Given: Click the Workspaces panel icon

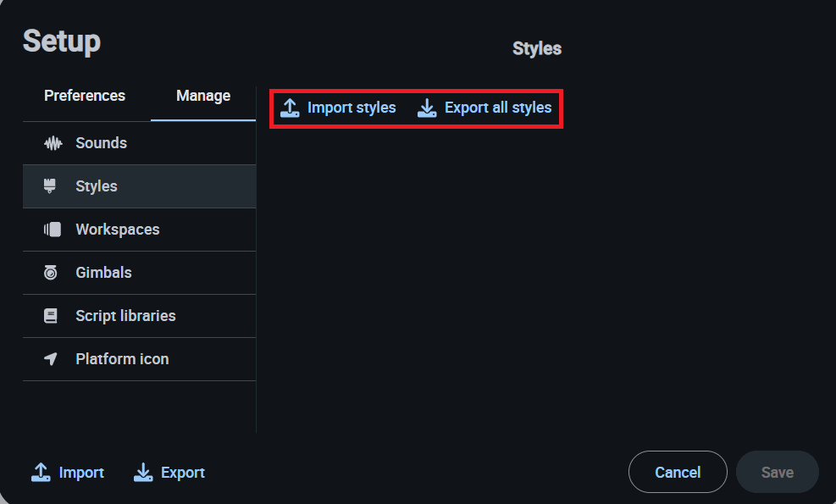Looking at the screenshot, I should coord(52,230).
